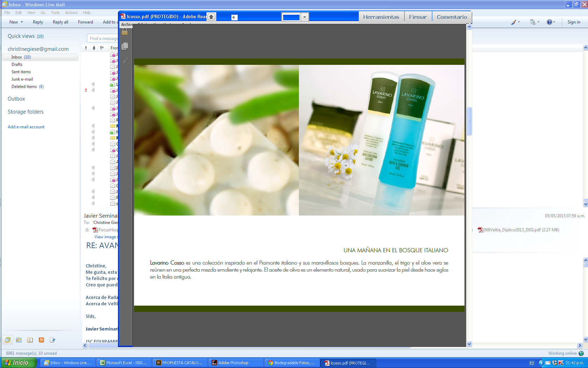Open the Sent items folder
The width and height of the screenshot is (588, 368).
(x=21, y=72)
